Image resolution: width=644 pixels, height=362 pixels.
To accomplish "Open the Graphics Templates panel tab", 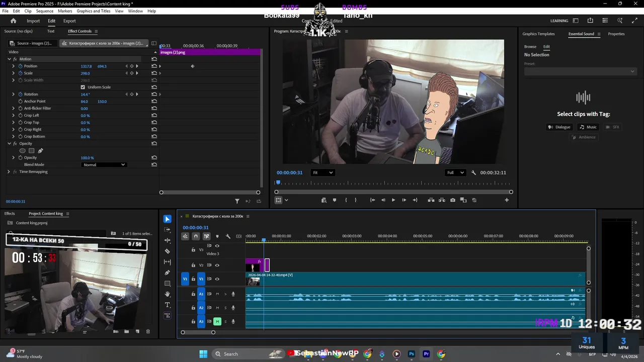I will pos(538,34).
